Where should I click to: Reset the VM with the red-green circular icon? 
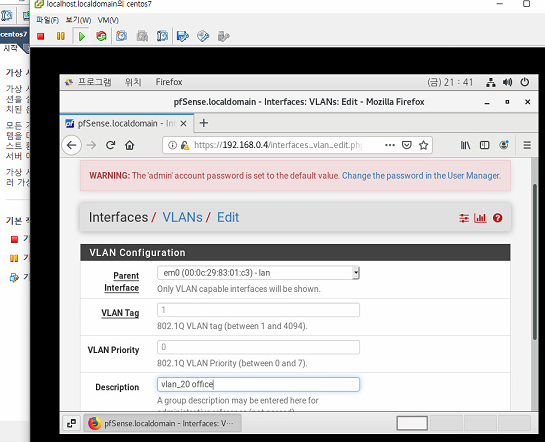click(x=101, y=36)
